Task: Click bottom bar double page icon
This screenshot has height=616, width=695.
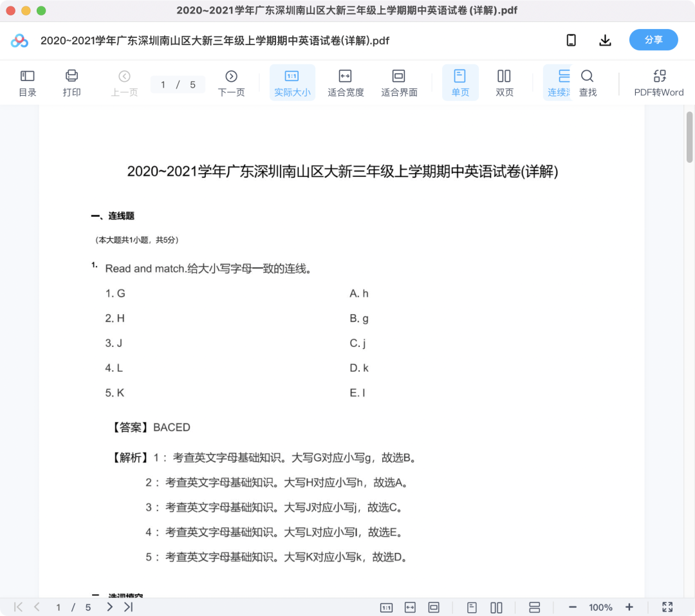Action: click(x=496, y=608)
